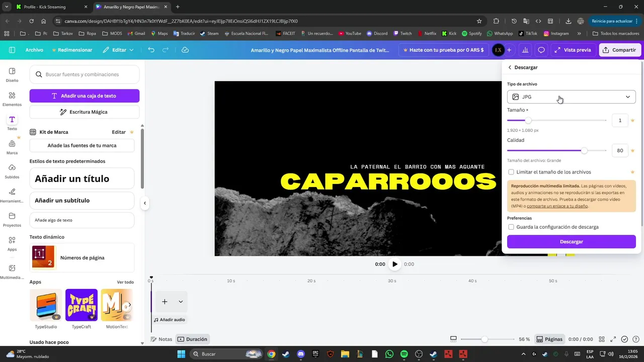This screenshot has width=644, height=362.
Task: Toggle the side panel menu icon
Action: click(12, 50)
